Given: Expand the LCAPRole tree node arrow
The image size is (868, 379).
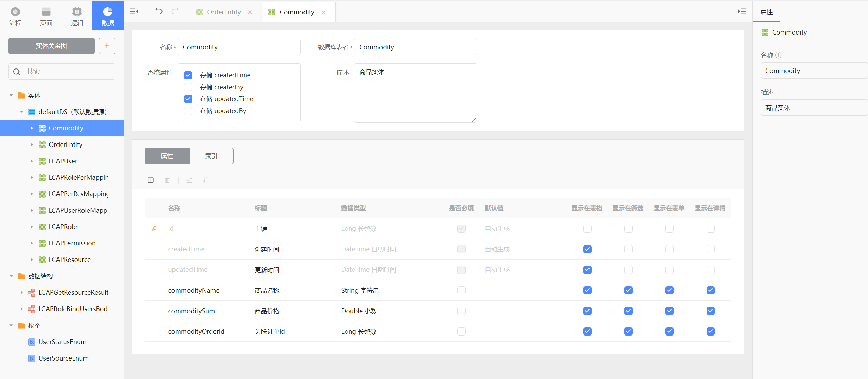Looking at the screenshot, I should (x=31, y=227).
